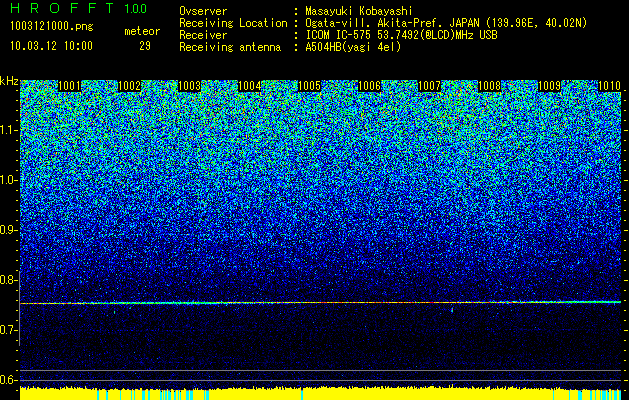Click the 1005 minute marker
This screenshot has width=629, height=400.
[x=309, y=86]
